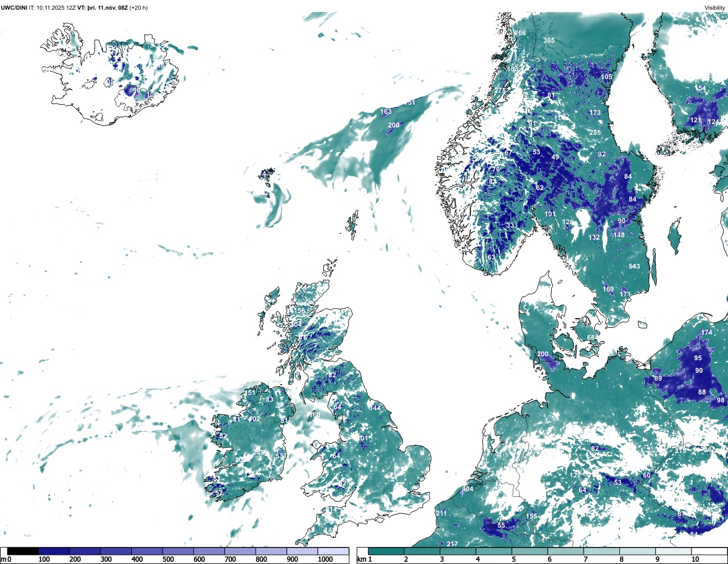
Task: Click the '266' visibility value over Norway
Action: coord(520,33)
